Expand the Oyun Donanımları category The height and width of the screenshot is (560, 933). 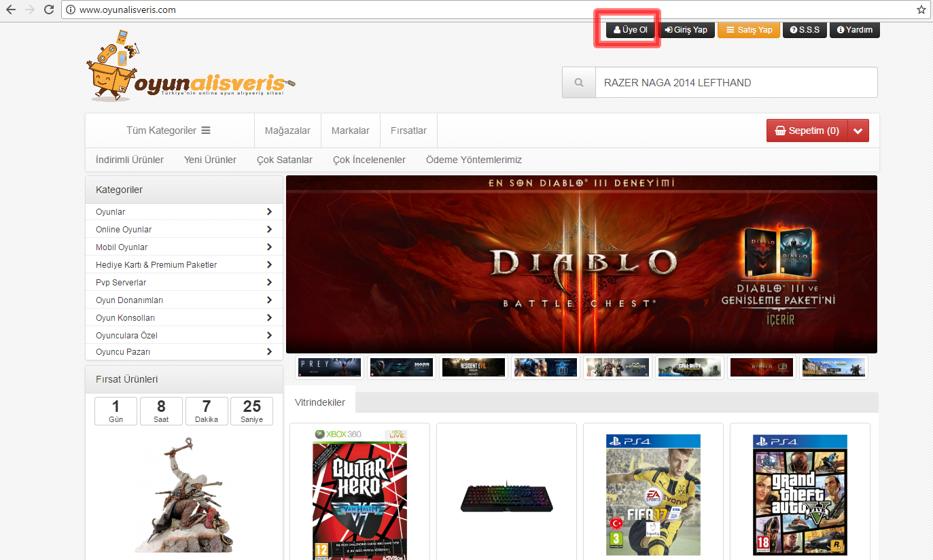coord(184,300)
